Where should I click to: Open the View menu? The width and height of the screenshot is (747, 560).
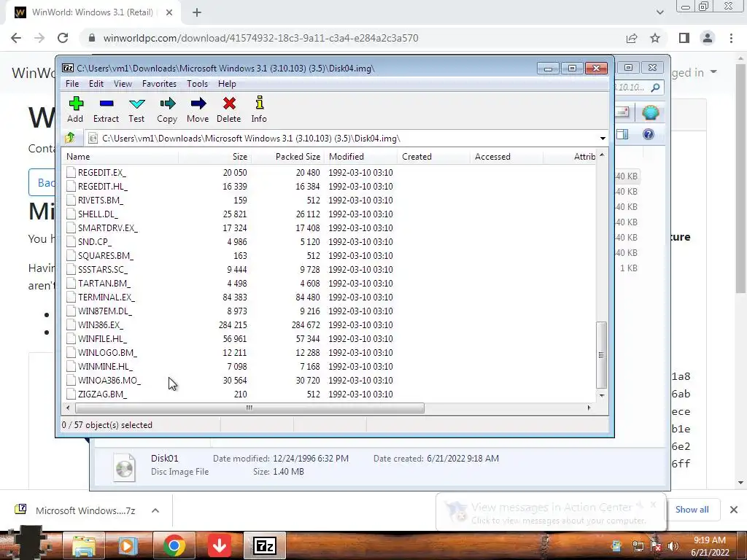pyautogui.click(x=123, y=84)
